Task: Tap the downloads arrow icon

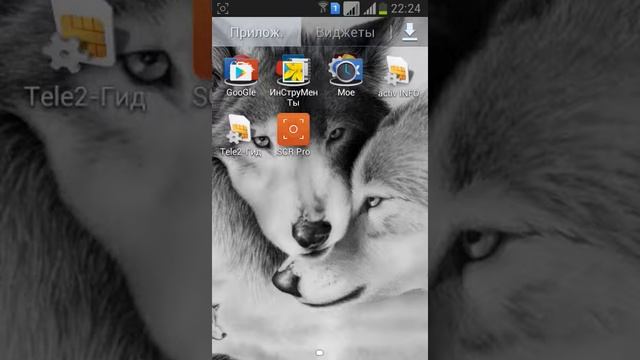Action: (x=409, y=31)
